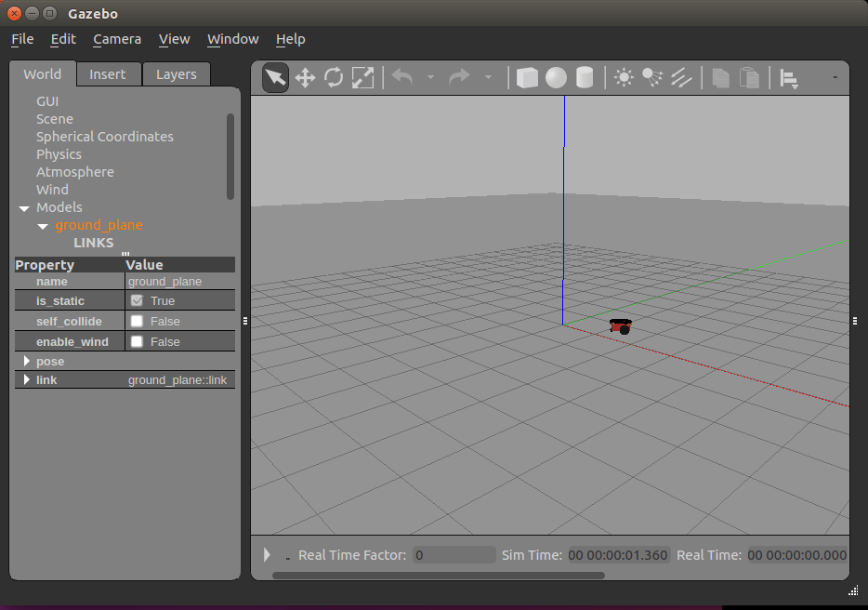The height and width of the screenshot is (610, 868).
Task: Expand the link property row
Action: point(26,380)
